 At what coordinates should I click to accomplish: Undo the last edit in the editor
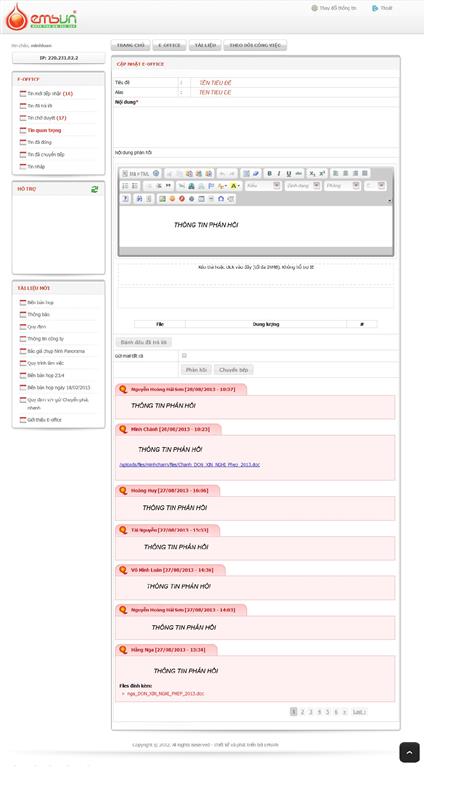point(222,174)
